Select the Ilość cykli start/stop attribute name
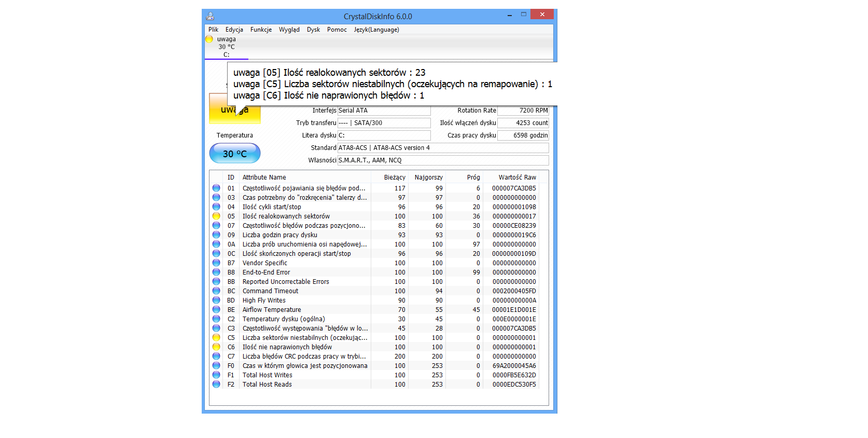 pos(272,207)
